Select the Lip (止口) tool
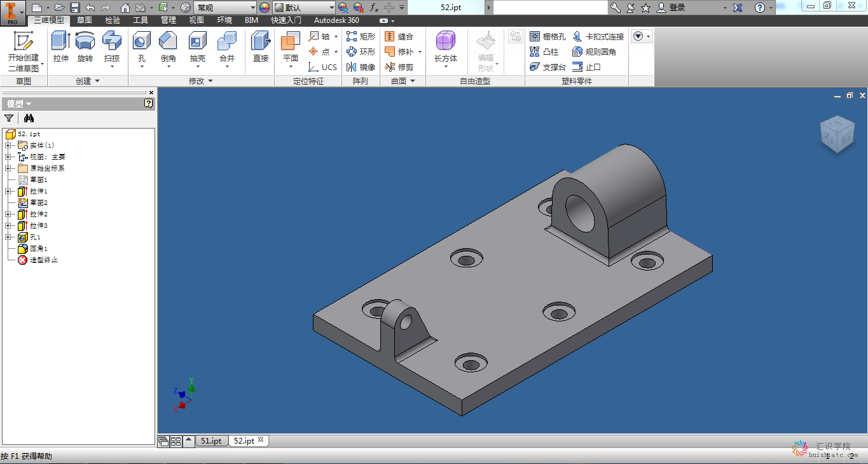 click(x=586, y=67)
